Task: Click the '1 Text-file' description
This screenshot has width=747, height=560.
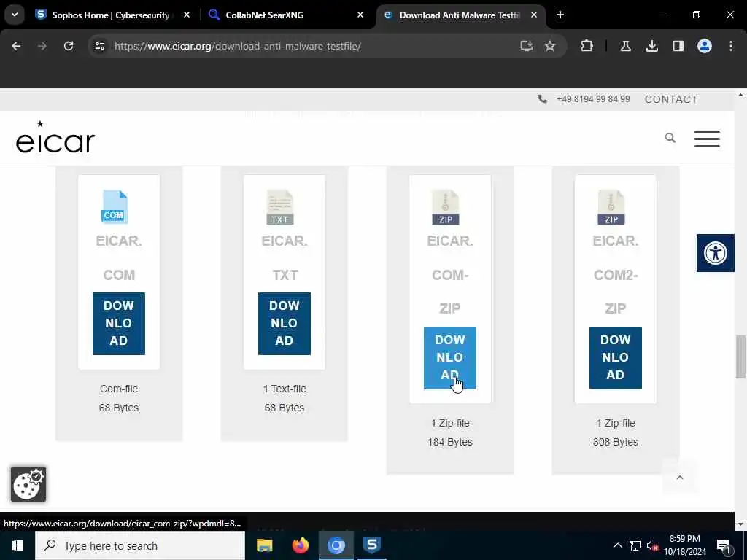Action: click(285, 389)
